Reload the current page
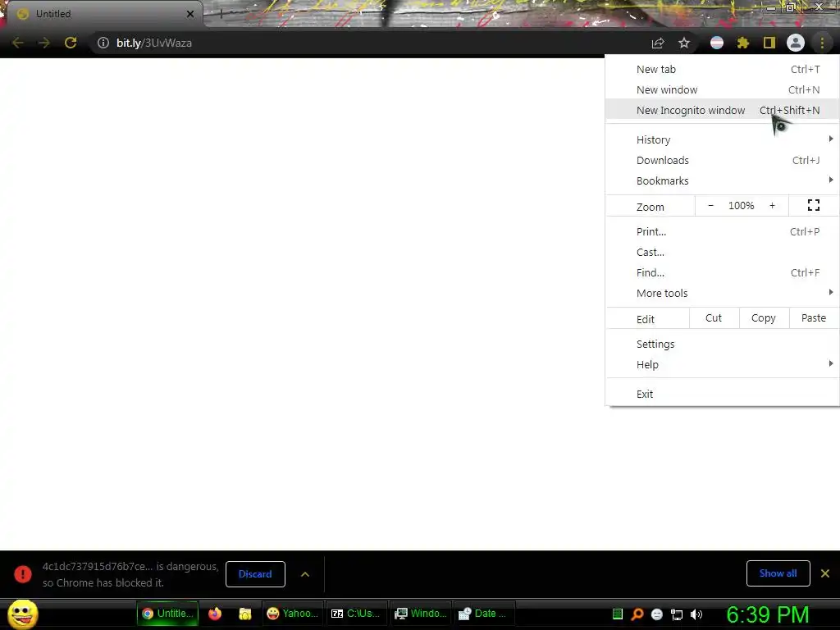This screenshot has width=840, height=630. [71, 43]
